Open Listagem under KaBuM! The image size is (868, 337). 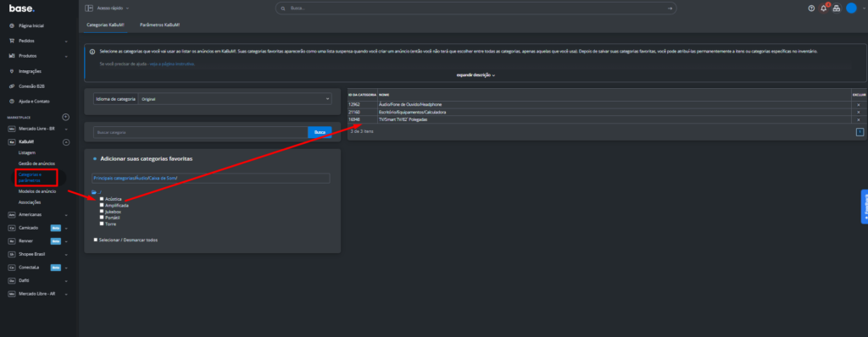coord(27,152)
